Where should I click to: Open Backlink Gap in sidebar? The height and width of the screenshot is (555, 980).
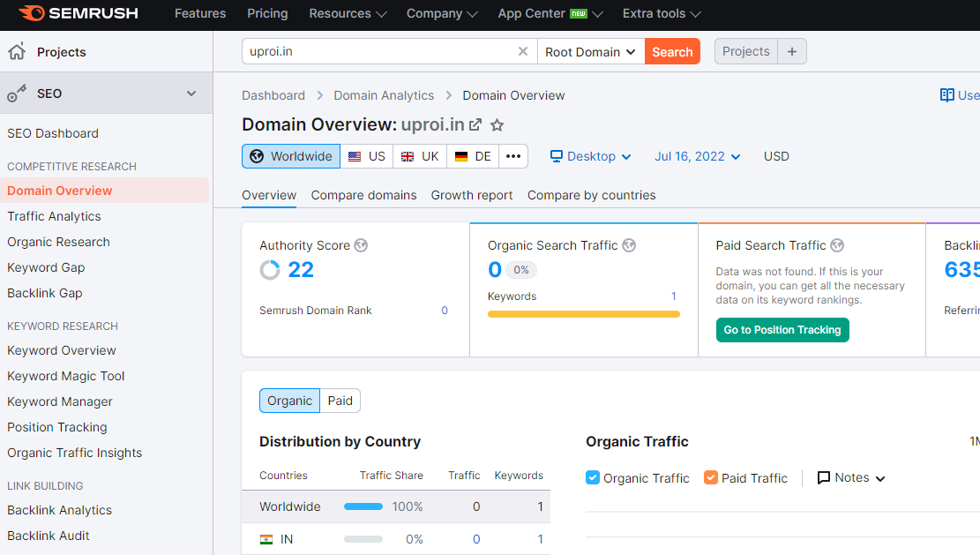click(45, 293)
